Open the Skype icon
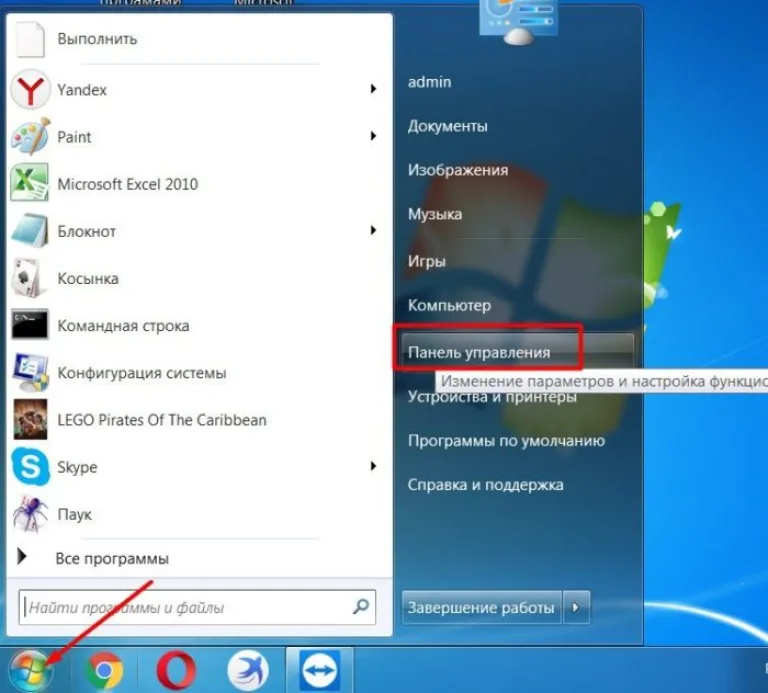This screenshot has height=693, width=768. pos(30,466)
